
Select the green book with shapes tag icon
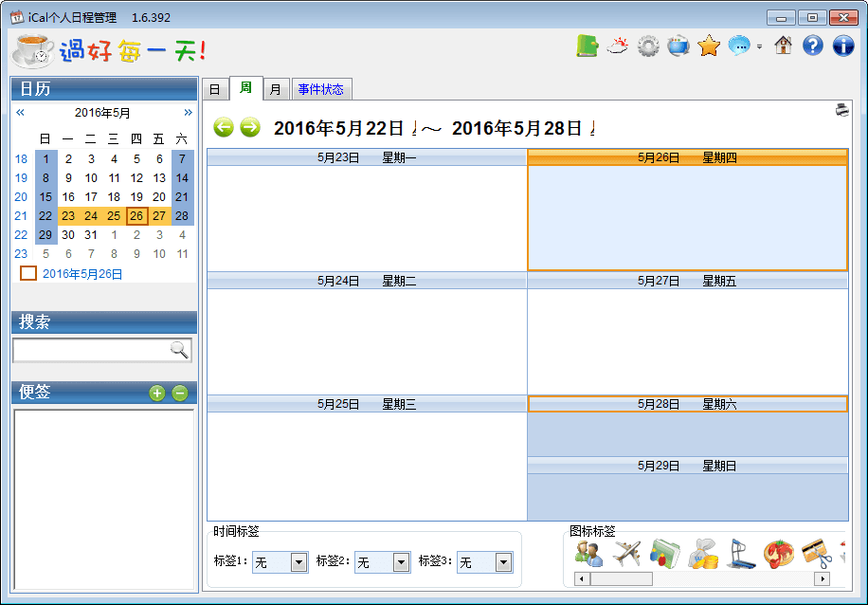665,553
